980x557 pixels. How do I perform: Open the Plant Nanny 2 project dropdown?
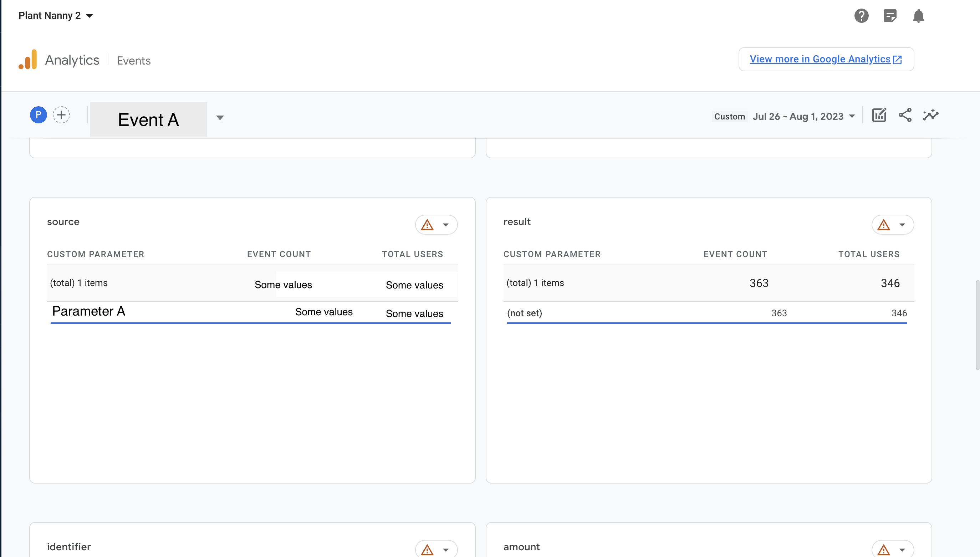click(x=56, y=16)
